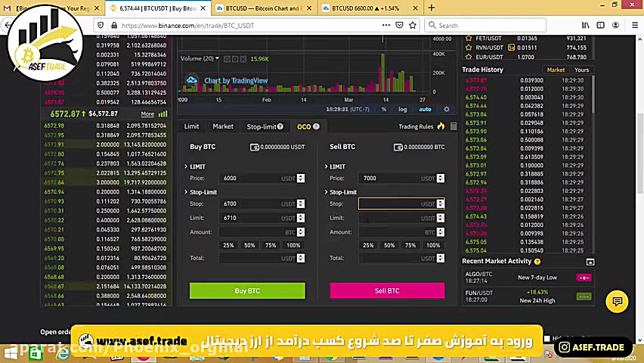Switch to the Market order tab
Viewport: 644px width, 363px height.
pos(223,126)
